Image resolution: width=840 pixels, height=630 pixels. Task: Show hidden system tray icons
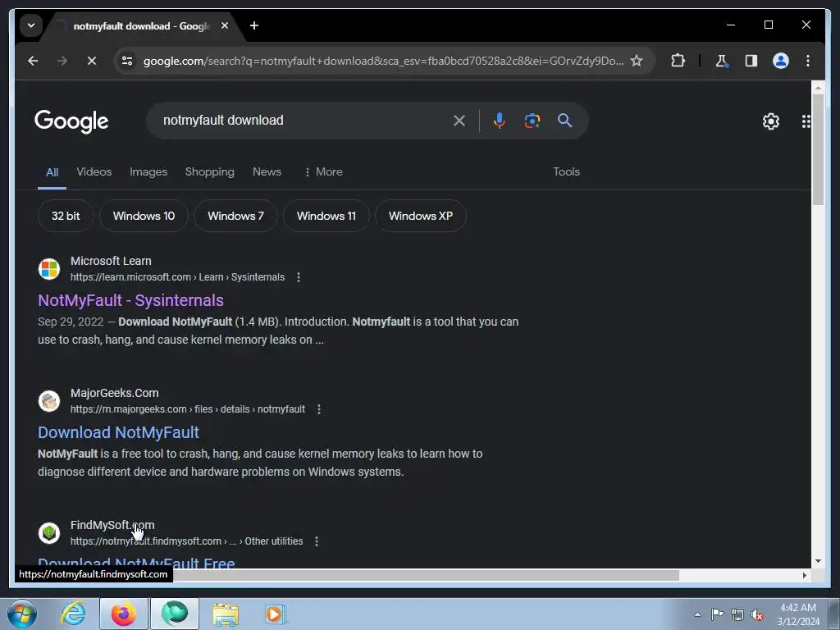pyautogui.click(x=697, y=614)
